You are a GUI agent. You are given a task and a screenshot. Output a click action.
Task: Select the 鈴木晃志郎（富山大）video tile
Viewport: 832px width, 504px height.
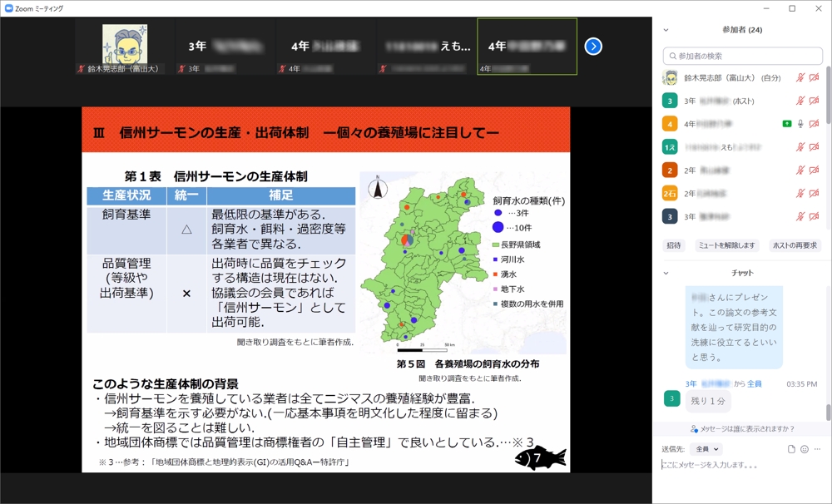tap(125, 47)
